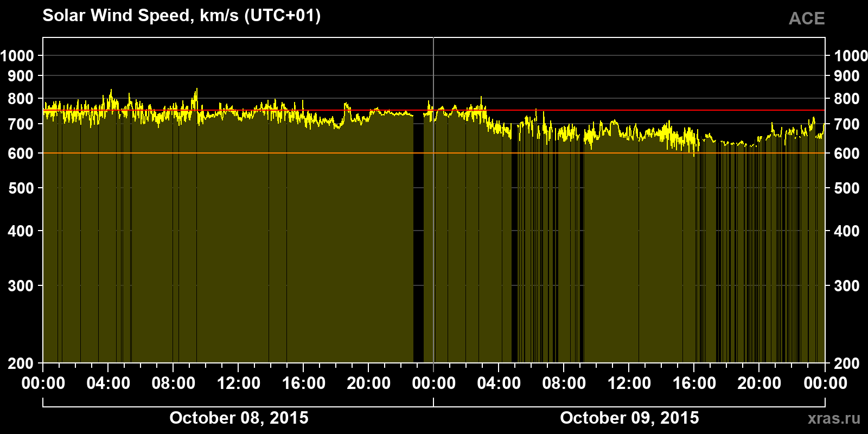Screen dimensions: 868x434
Task: Select the 'October 09, 2015' date label
Action: [x=629, y=418]
